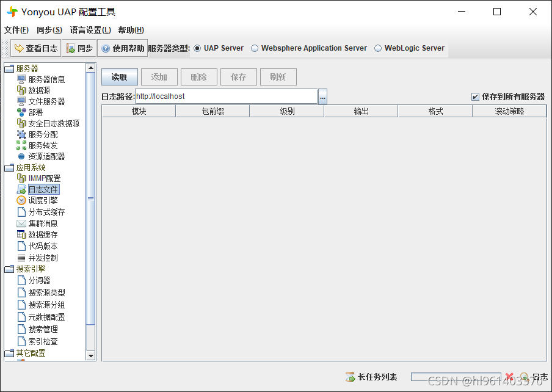Click the status bar progress bar
Screen dimensions: 552x392
456,377
